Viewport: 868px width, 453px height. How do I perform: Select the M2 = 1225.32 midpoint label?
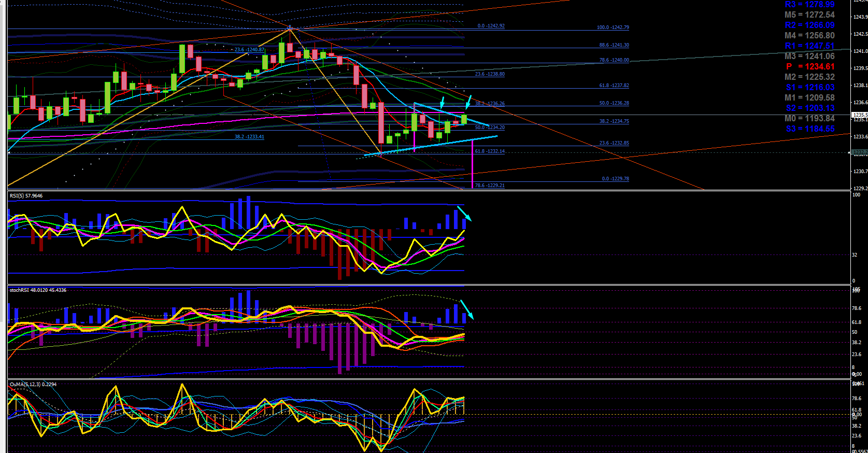coord(809,77)
